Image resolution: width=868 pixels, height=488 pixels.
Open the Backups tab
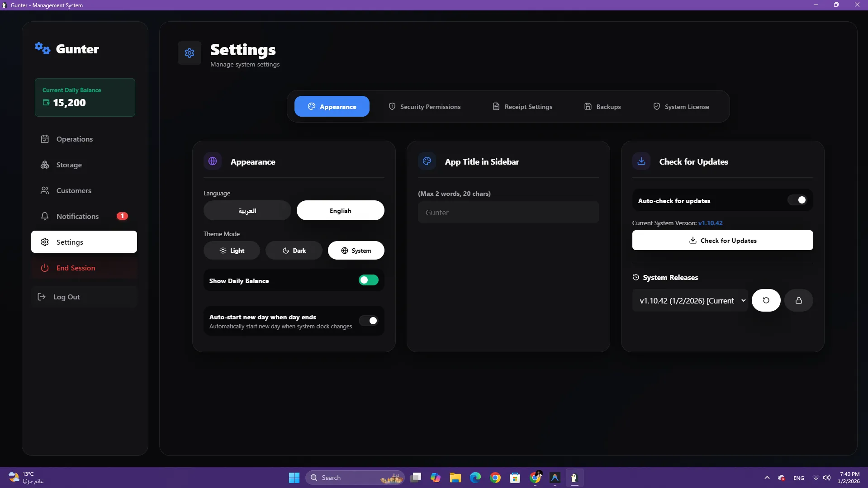coord(602,107)
